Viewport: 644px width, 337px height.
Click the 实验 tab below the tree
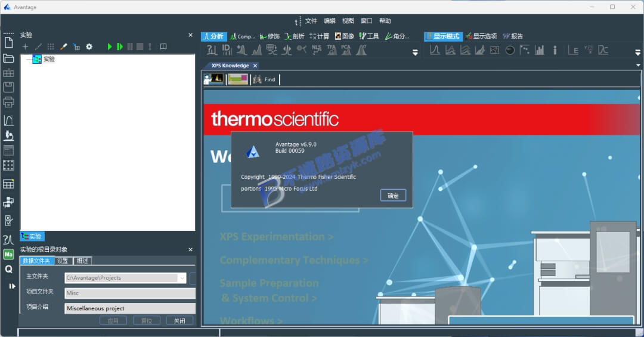point(32,236)
